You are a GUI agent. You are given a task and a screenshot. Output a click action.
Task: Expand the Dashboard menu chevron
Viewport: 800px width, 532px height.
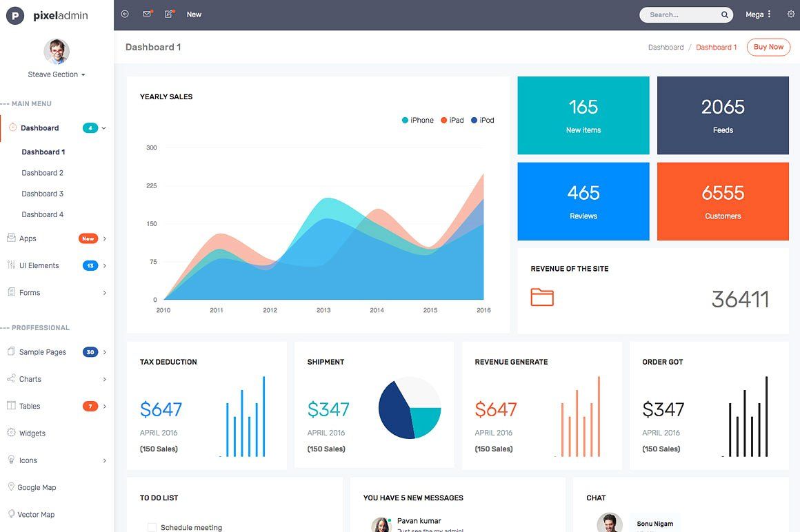point(104,127)
